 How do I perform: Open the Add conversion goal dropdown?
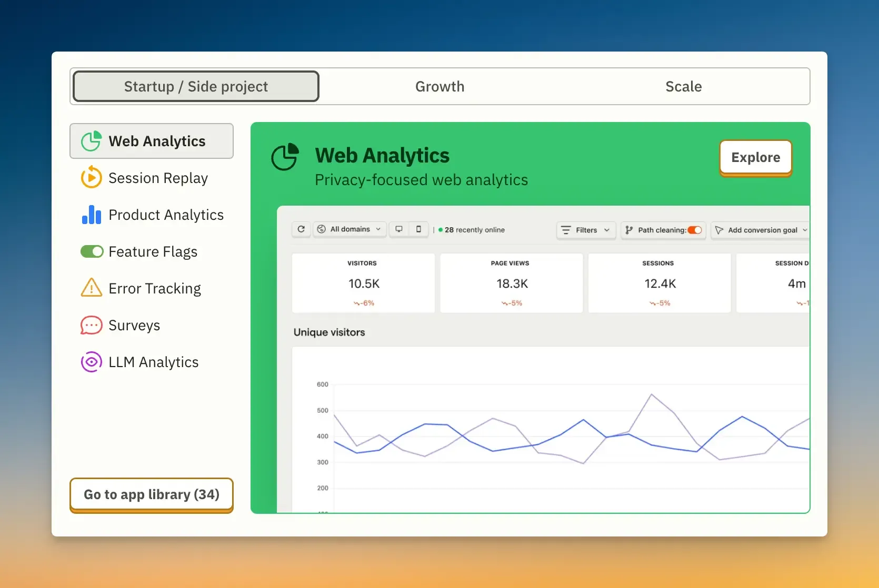point(761,230)
